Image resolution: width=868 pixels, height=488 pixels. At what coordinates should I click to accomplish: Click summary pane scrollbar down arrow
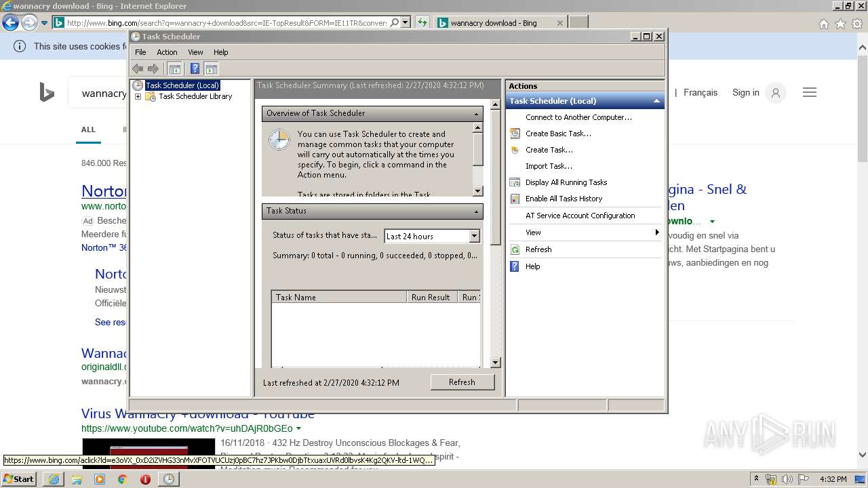click(495, 363)
